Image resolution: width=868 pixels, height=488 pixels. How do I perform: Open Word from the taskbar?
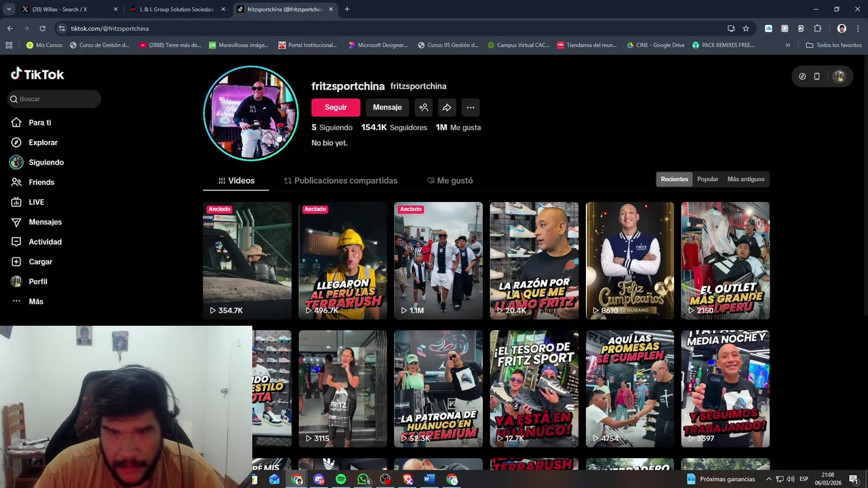click(429, 479)
